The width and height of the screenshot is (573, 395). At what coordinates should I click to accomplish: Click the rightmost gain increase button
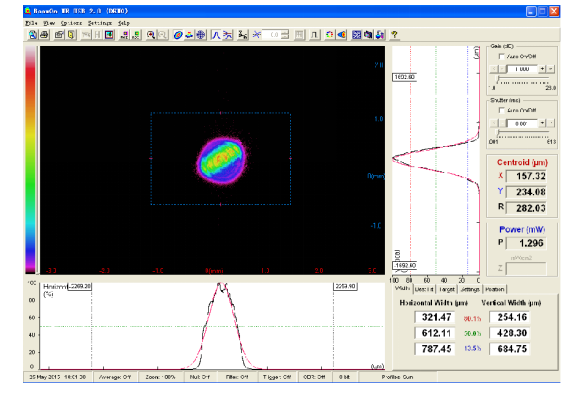[x=551, y=69]
